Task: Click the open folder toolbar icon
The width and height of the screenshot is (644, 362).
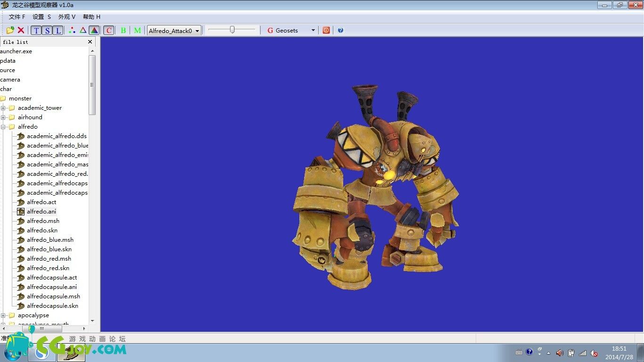Action: [x=10, y=30]
